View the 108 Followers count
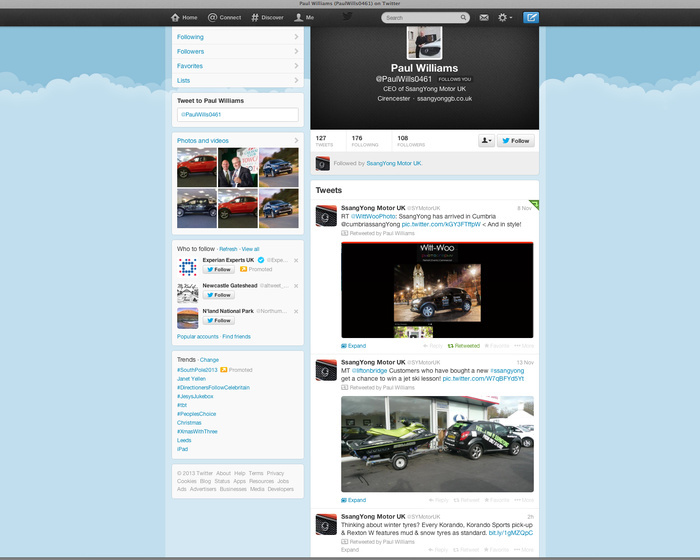 (x=411, y=141)
